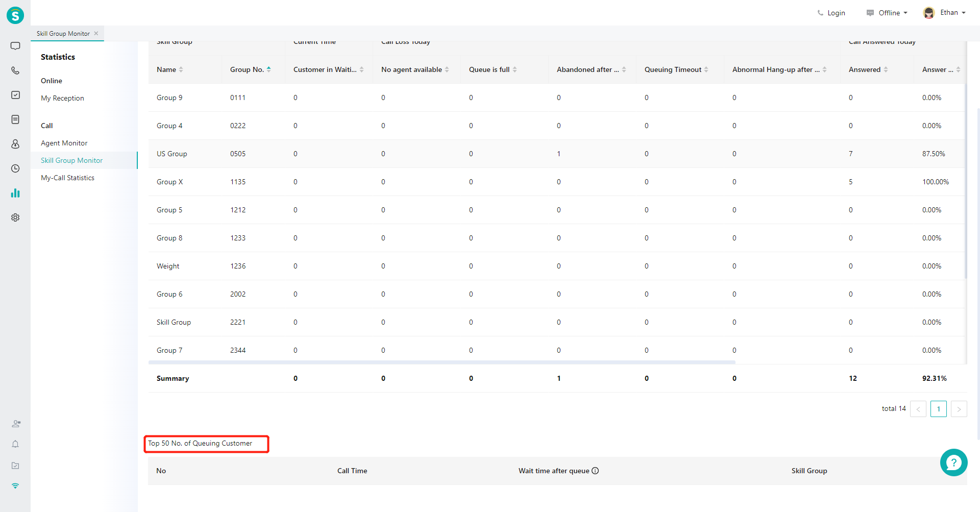Click the total 14 label

coord(894,408)
